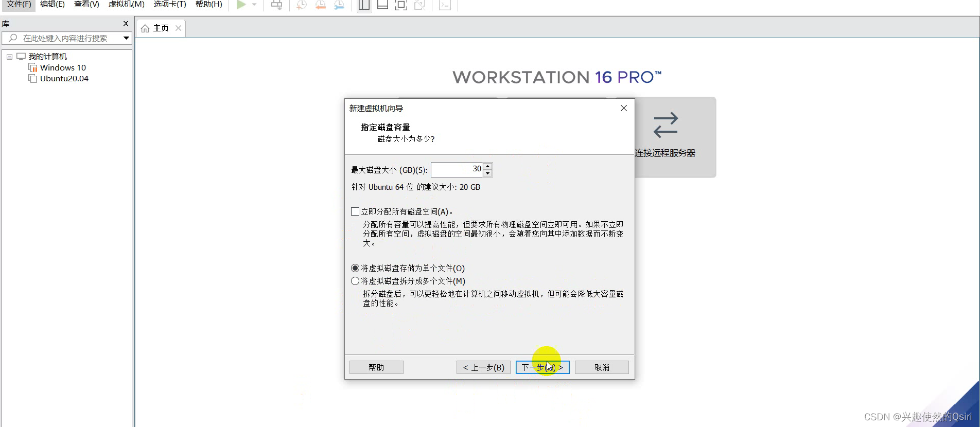This screenshot has width=980, height=427.
Task: Open the 选项卡(T) menu
Action: coord(170,4)
